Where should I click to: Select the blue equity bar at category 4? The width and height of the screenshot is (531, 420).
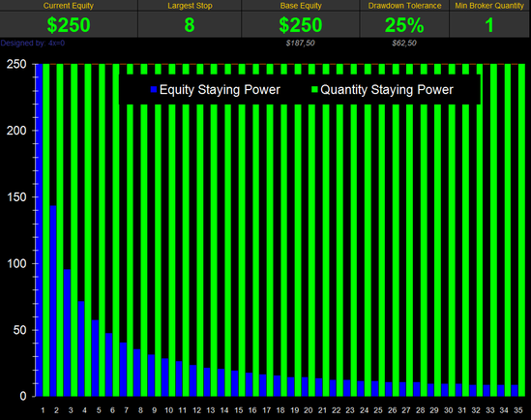(81, 348)
